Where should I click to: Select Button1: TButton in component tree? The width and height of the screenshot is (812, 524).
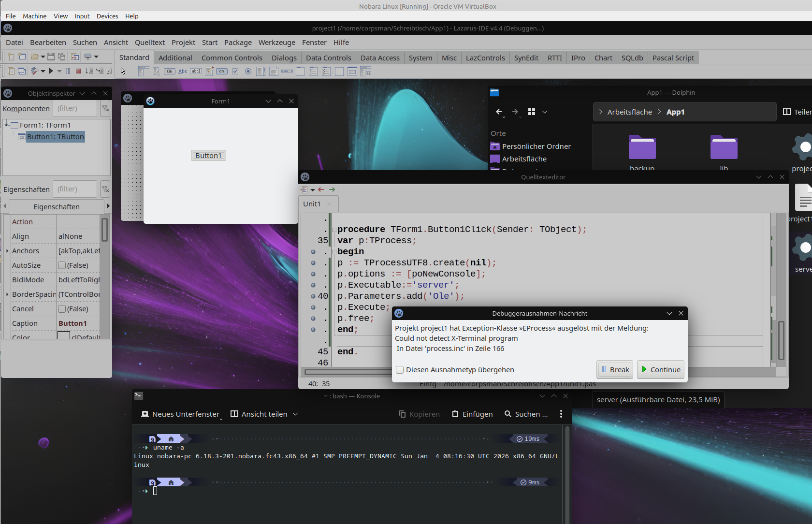point(56,137)
